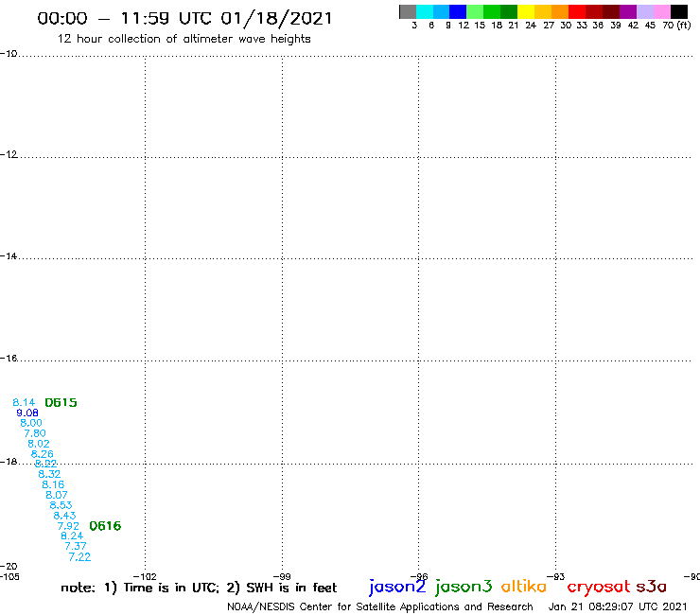The width and height of the screenshot is (700, 615).
Task: Select the dark blue 9.08 reading
Action: coord(27,413)
